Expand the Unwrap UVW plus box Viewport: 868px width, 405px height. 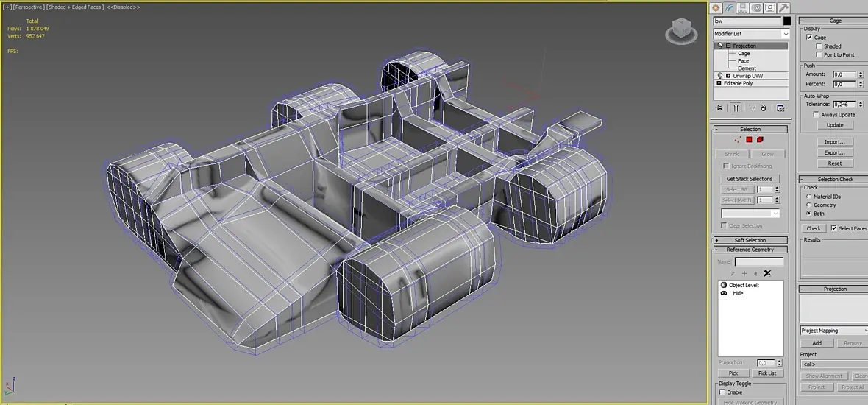click(728, 75)
